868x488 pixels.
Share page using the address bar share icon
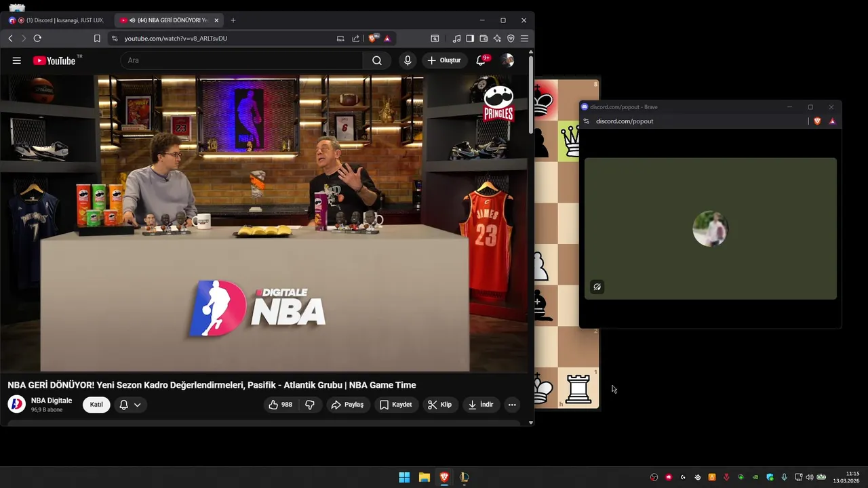point(356,39)
